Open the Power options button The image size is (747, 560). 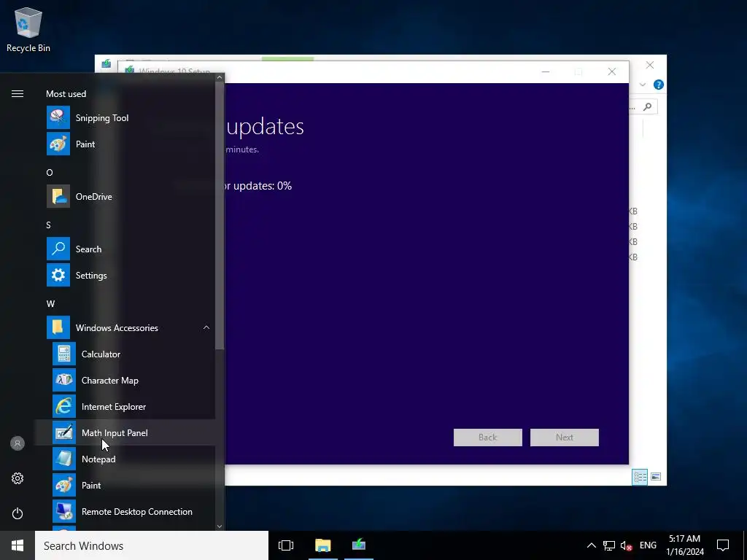18,513
